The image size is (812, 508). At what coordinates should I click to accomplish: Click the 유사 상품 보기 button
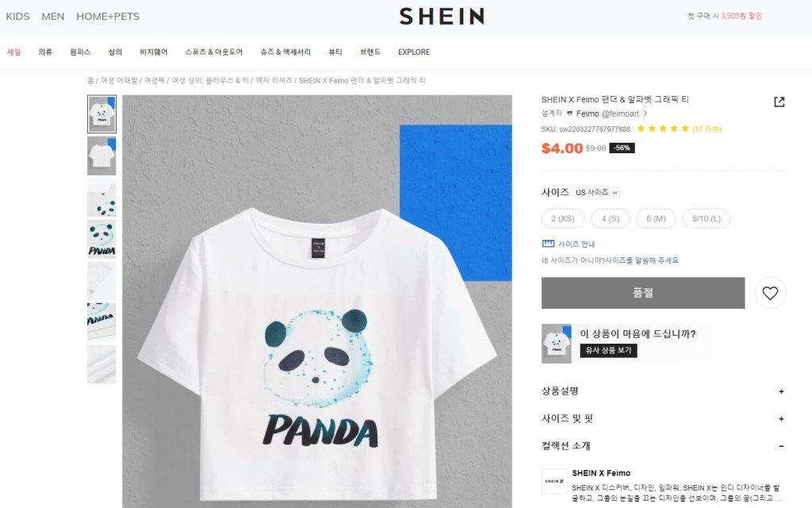(x=608, y=350)
